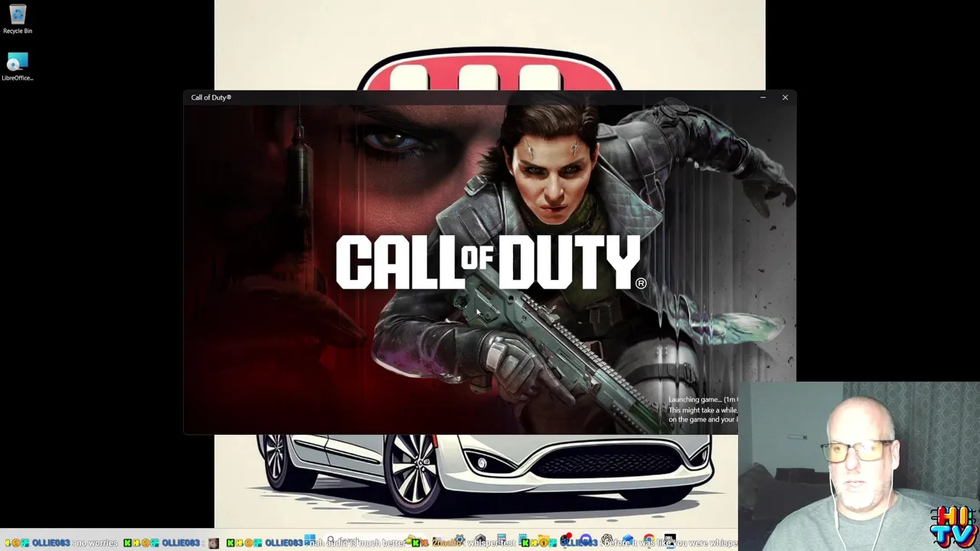Close the Call of Duty launcher window
This screenshot has height=551, width=980.
(785, 97)
